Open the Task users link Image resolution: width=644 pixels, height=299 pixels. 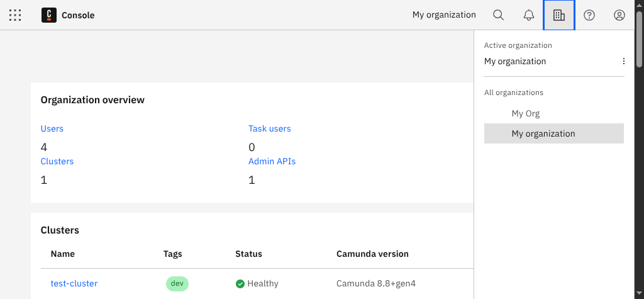(269, 129)
